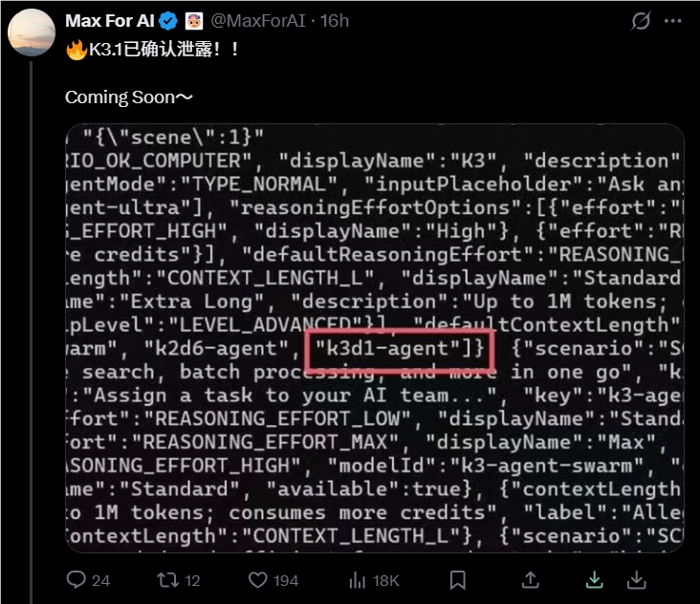The width and height of the screenshot is (700, 604).
Task: Click the small affiliate badge beside the verified checkmark
Action: click(x=194, y=21)
